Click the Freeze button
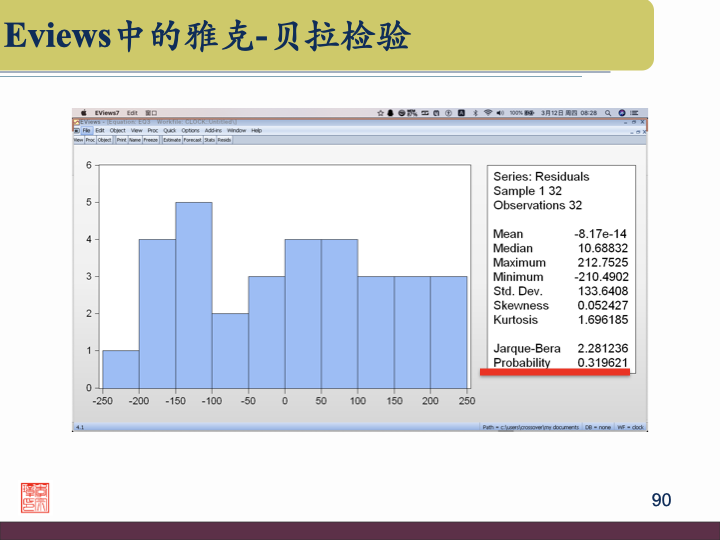 tap(151, 140)
